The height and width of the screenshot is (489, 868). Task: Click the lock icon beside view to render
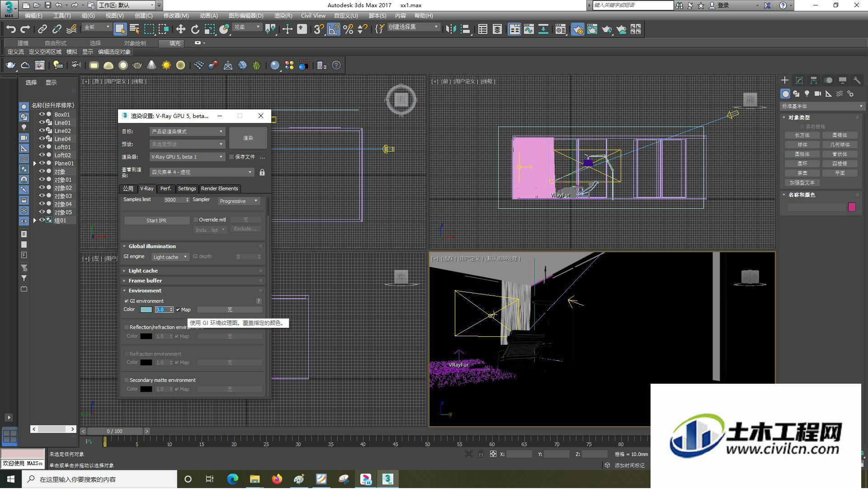pyautogui.click(x=262, y=172)
